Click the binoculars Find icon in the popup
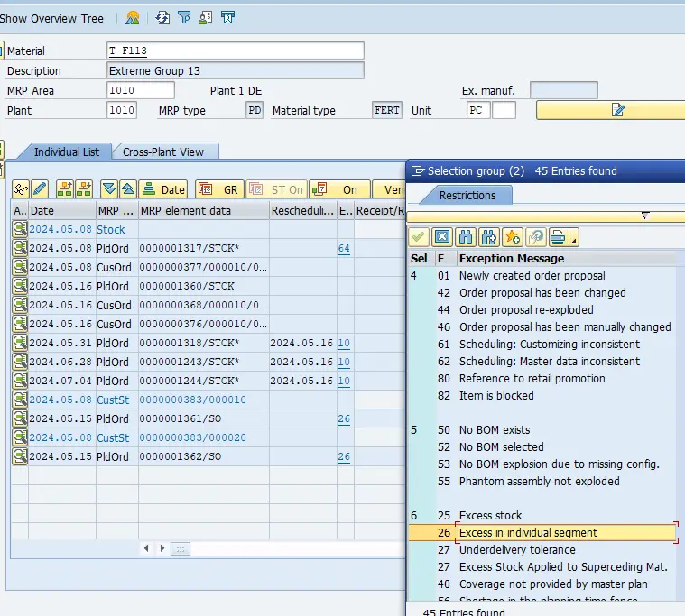This screenshot has height=616, width=685. pos(466,237)
